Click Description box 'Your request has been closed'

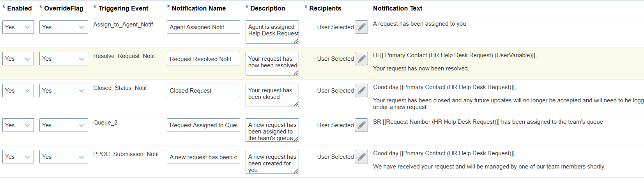pyautogui.click(x=272, y=95)
